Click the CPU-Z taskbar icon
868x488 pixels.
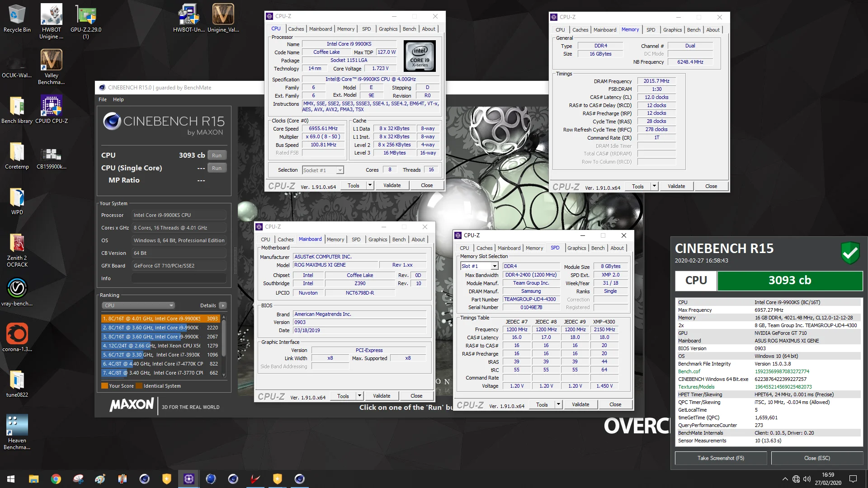point(189,479)
